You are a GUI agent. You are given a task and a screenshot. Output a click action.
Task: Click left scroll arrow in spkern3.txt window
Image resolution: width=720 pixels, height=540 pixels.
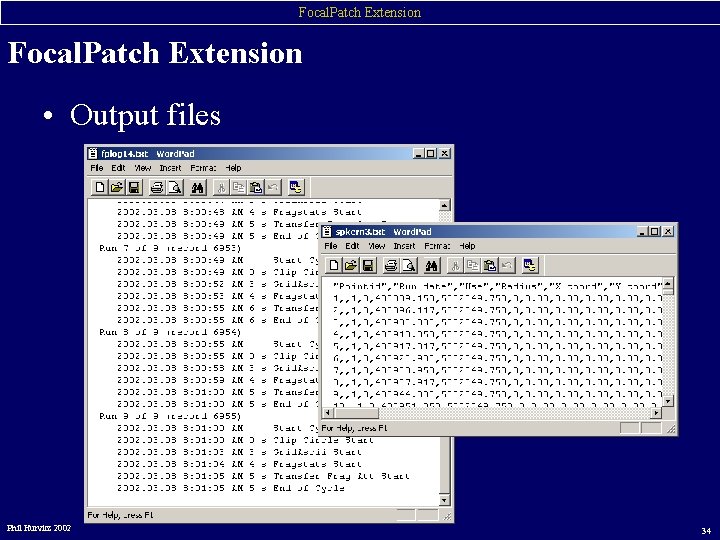328,412
